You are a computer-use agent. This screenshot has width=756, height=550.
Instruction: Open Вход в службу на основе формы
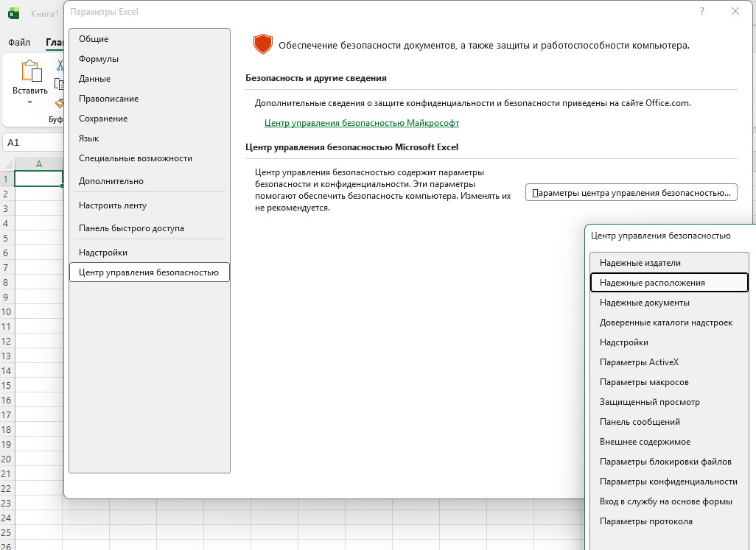pos(669,501)
